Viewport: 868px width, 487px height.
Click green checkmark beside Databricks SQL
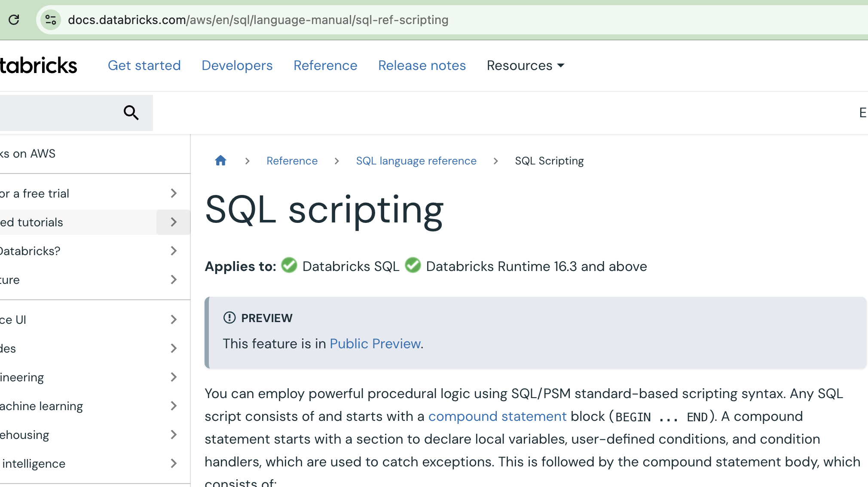(x=289, y=266)
